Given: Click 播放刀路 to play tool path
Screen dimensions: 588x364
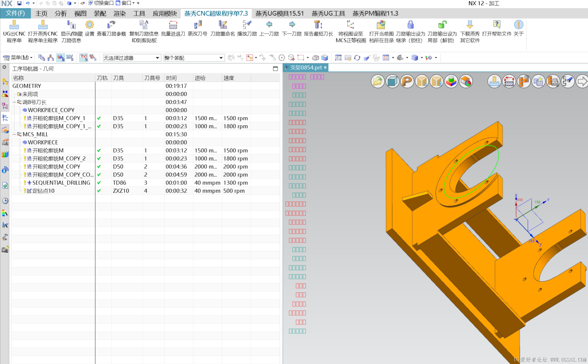Looking at the screenshot, I should pos(247,25).
